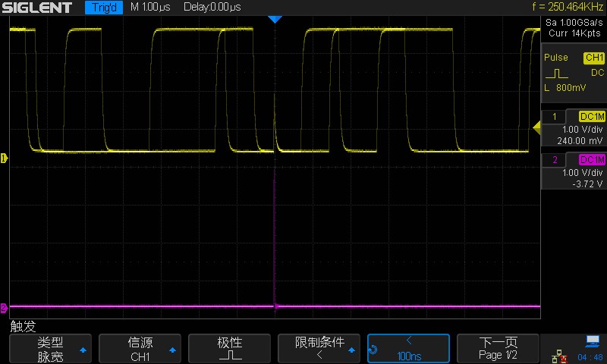
Task: Click the 触发 trigger menu title
Action: [x=24, y=327]
